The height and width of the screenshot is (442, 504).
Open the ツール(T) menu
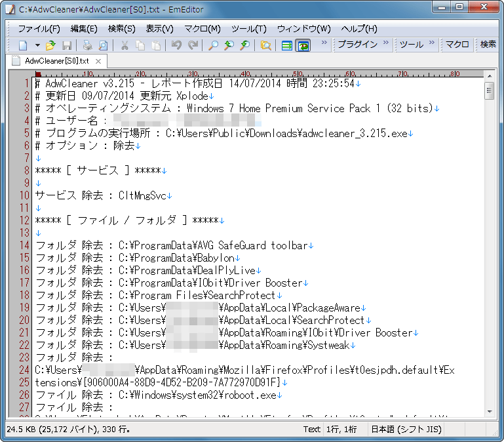pyautogui.click(x=249, y=29)
